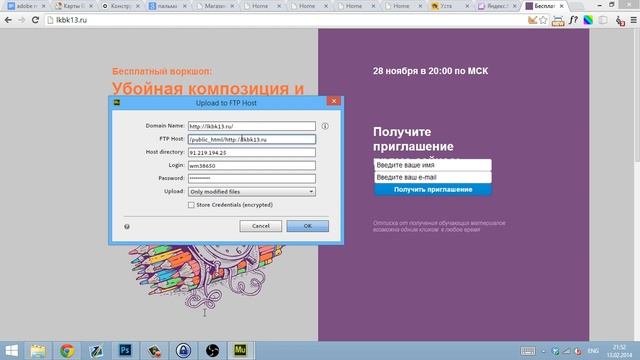This screenshot has width=640, height=360.
Task: Click the help question-mark icon in dialog
Action: [x=127, y=227]
